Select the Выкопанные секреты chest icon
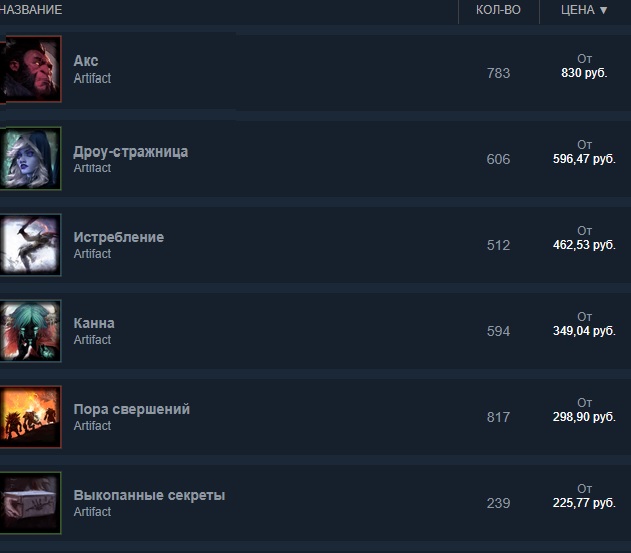The height and width of the screenshot is (553, 631). [31, 503]
